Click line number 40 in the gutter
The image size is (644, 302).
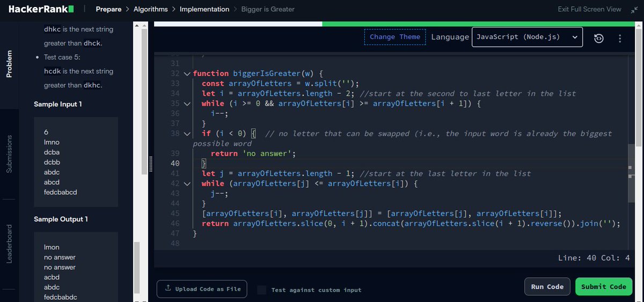[174, 164]
